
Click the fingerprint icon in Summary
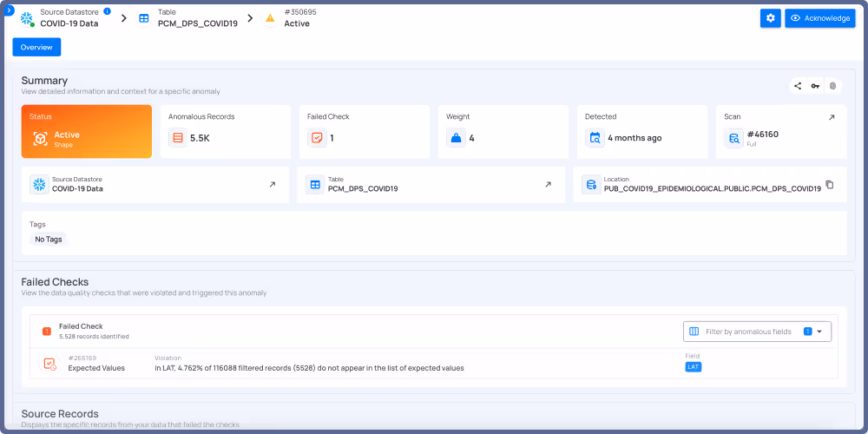click(x=832, y=86)
